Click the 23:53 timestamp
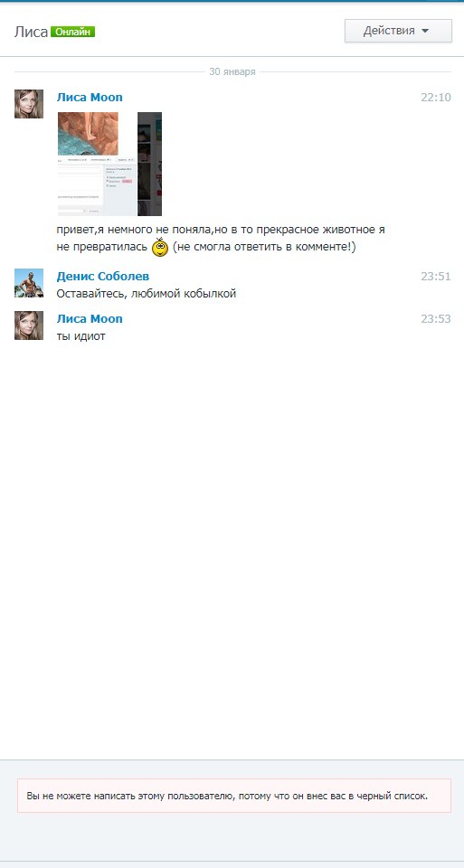This screenshot has width=464, height=868. 436,319
